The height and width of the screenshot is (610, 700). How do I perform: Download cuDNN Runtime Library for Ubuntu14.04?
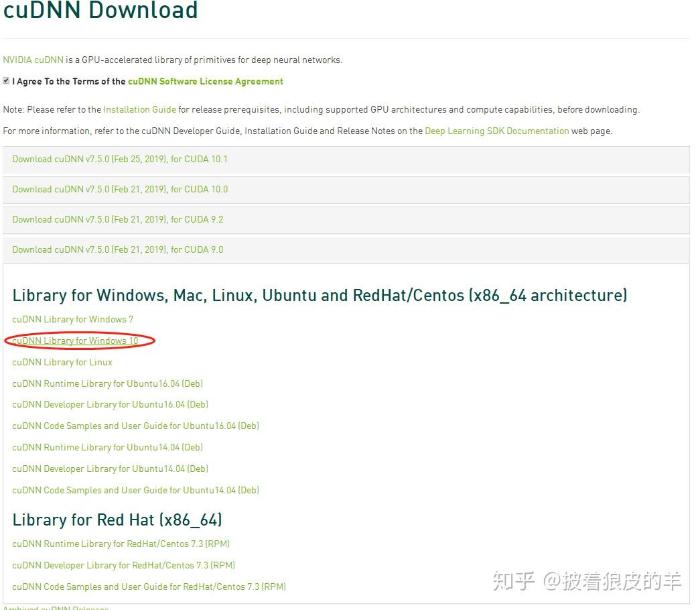click(107, 447)
